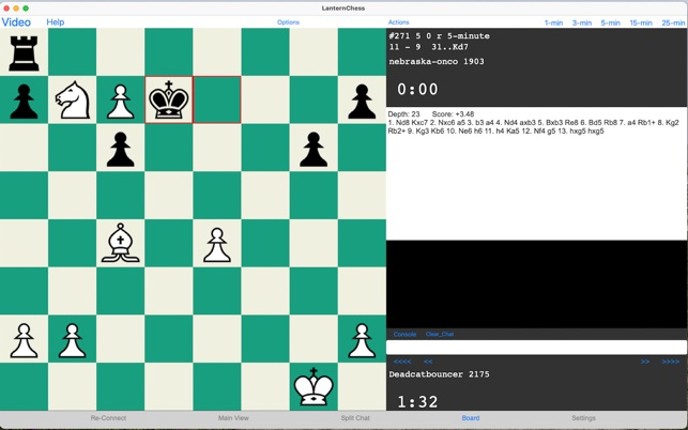Click the nebraska-onco 1903 player name
688x430 pixels.
click(437, 61)
